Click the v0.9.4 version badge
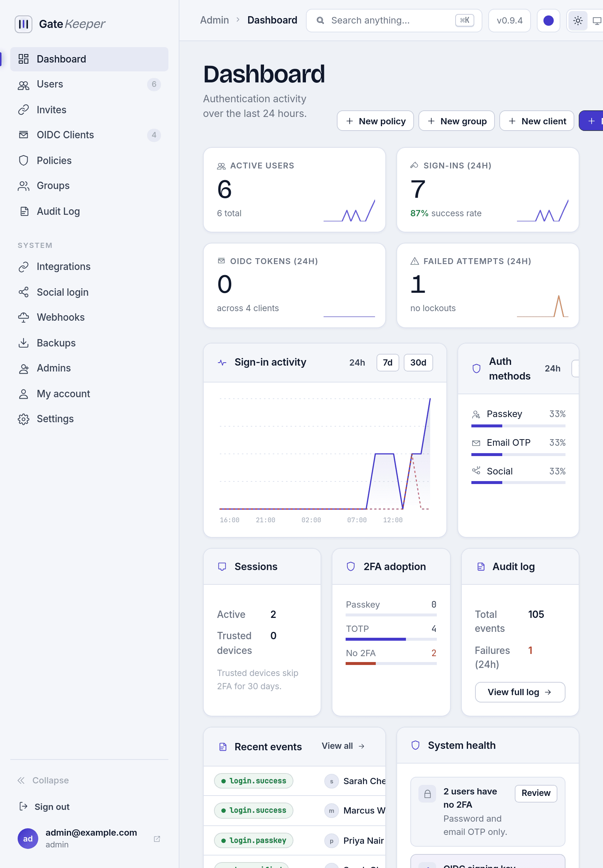The width and height of the screenshot is (603, 868). [510, 20]
